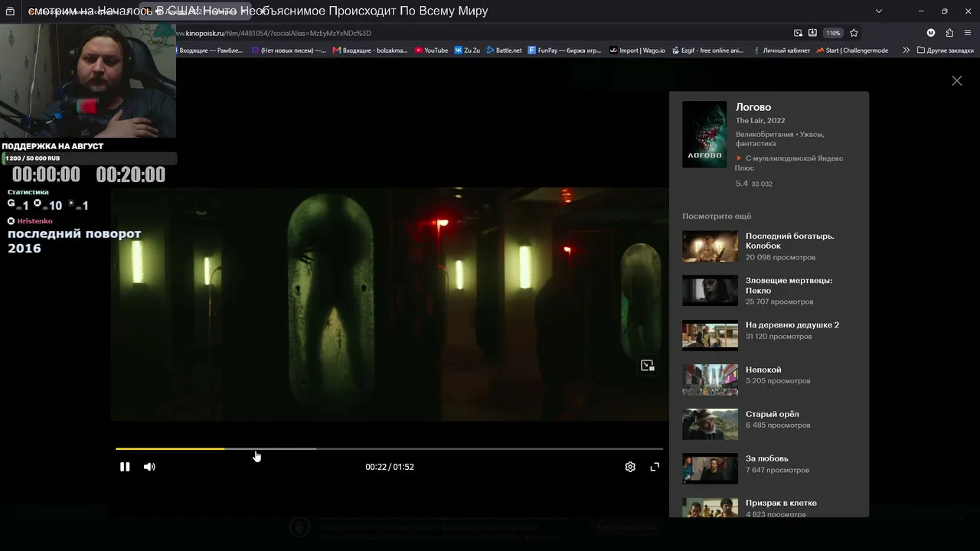Play the Непокой trailer thumbnail

710,380
